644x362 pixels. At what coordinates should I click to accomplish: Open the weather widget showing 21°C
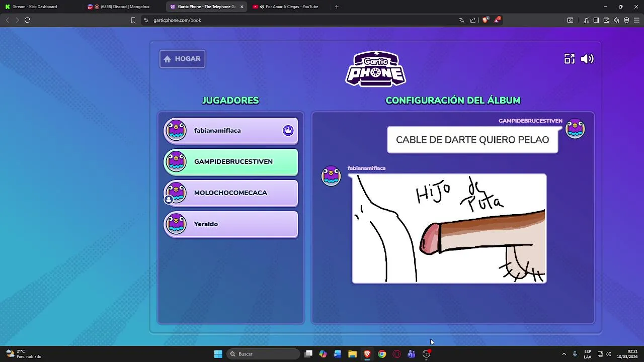pyautogui.click(x=24, y=354)
